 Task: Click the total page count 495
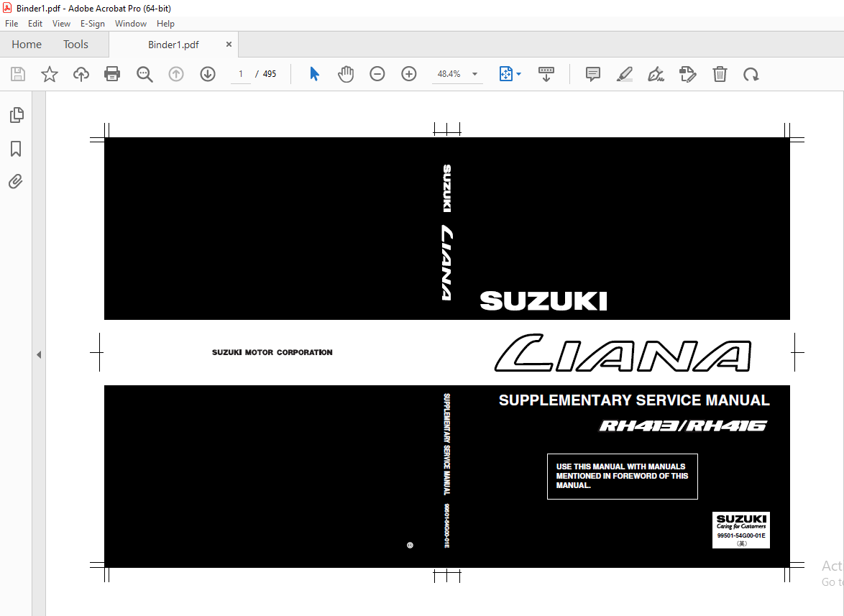(x=269, y=74)
